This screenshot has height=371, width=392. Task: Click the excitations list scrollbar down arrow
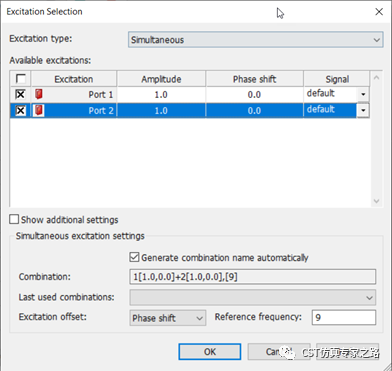coord(376,201)
